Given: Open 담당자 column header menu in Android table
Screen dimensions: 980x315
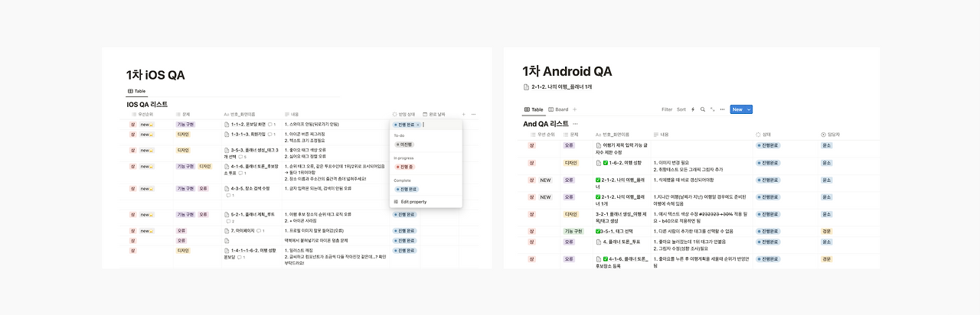Looking at the screenshot, I should (x=830, y=134).
